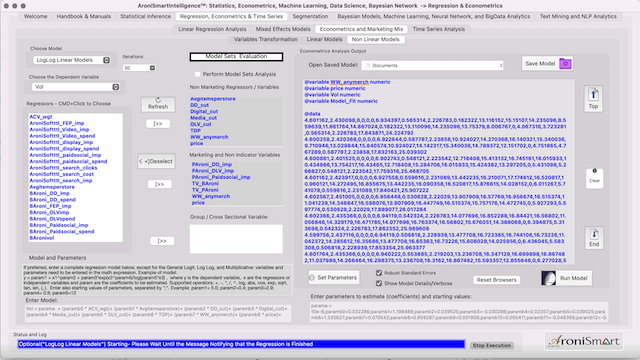Jump to output top with Top arrow icon
This screenshot has height=360, width=640.
pyautogui.click(x=593, y=95)
